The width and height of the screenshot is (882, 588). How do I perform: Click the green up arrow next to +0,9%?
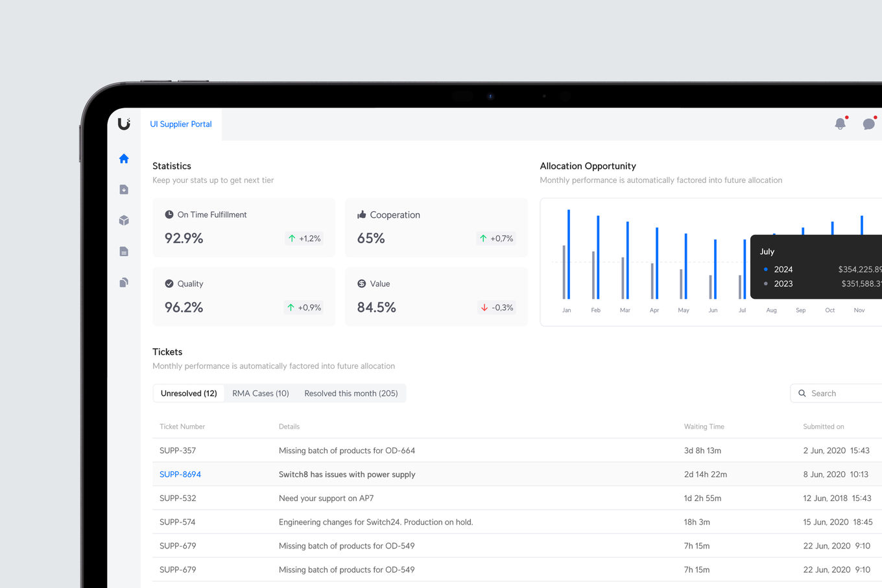pyautogui.click(x=291, y=307)
